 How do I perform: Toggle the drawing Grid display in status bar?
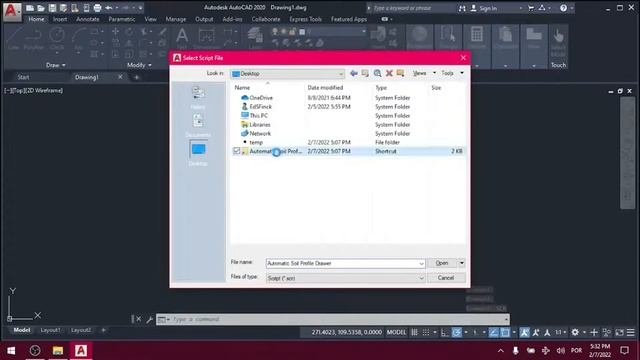[x=414, y=332]
